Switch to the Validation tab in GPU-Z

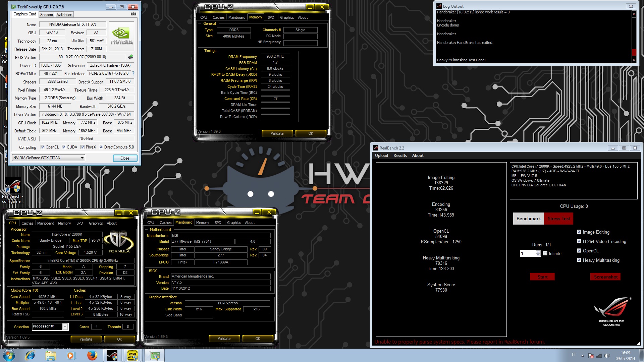coord(64,15)
